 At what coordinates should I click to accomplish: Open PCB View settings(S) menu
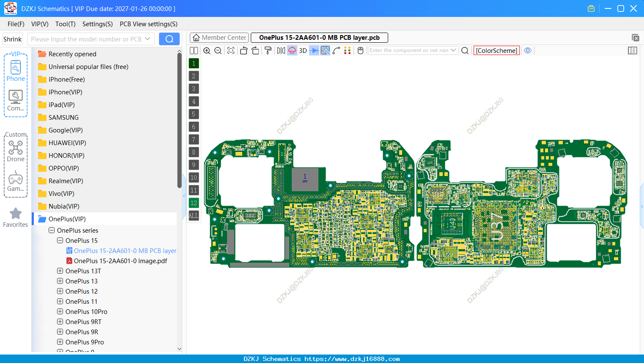[148, 24]
